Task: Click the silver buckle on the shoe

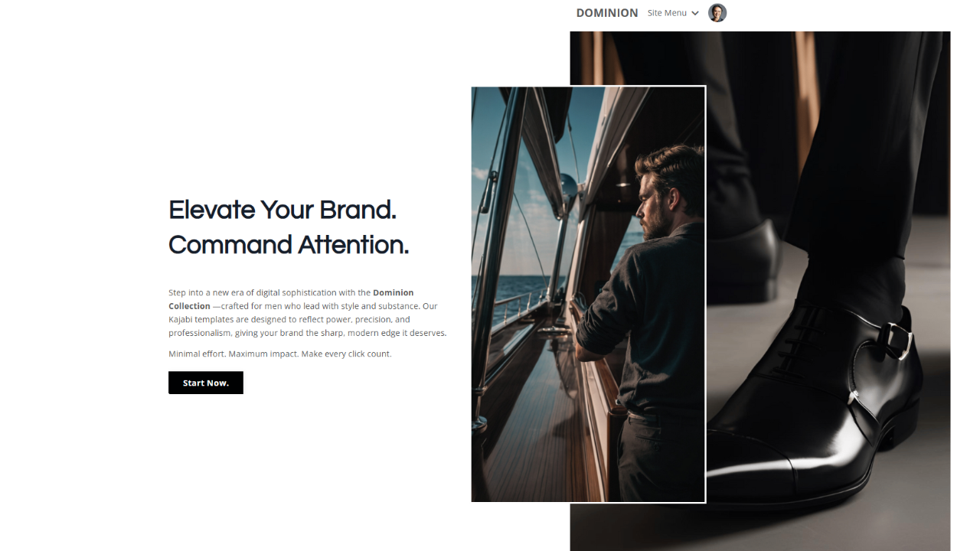Action: pos(896,339)
